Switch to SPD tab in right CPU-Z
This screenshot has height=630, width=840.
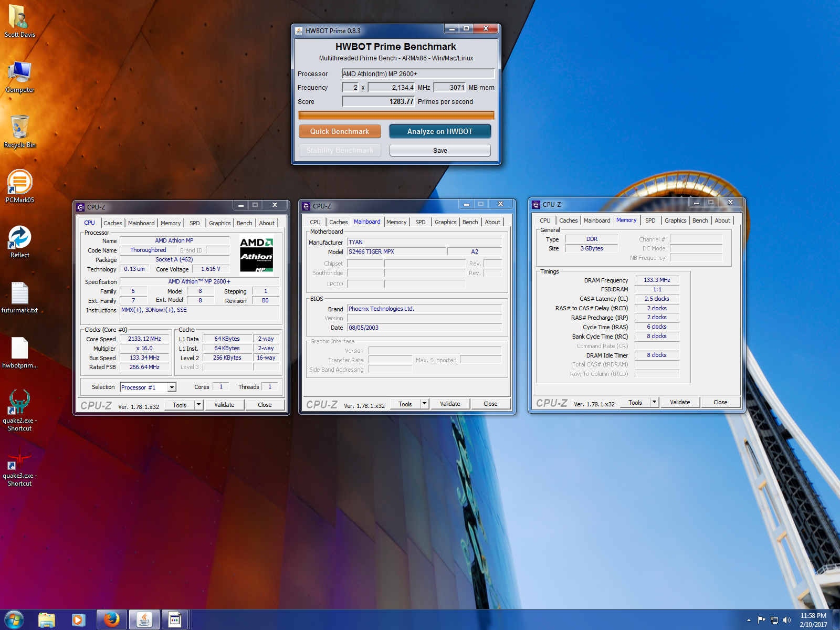650,220
